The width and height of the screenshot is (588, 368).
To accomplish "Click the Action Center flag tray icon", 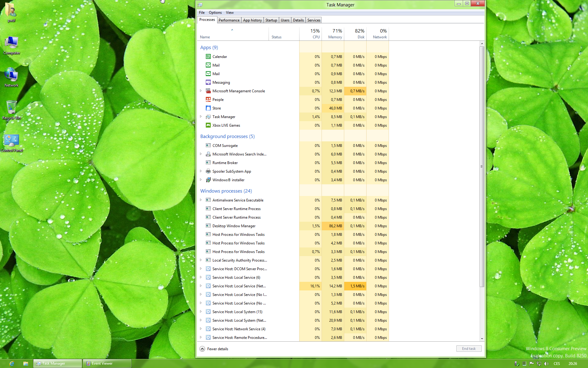I will [x=531, y=364].
